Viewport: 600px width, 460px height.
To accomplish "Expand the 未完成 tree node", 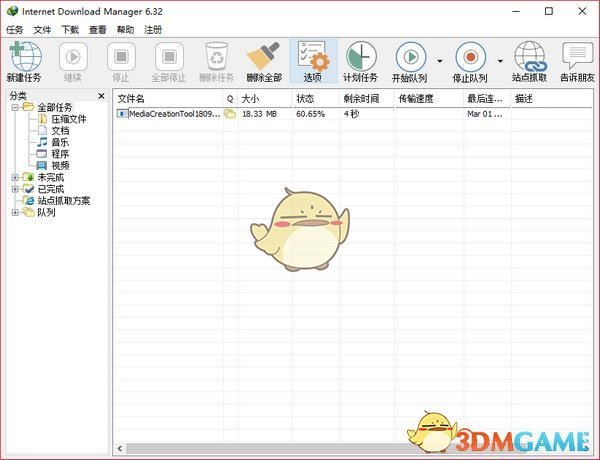I will pyautogui.click(x=15, y=177).
